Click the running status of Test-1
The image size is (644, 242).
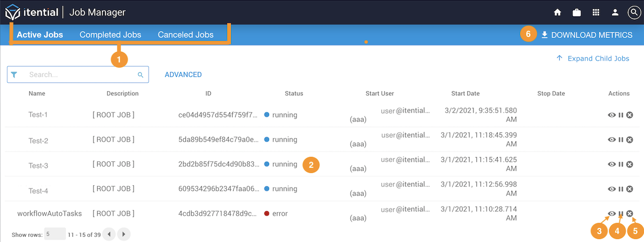pyautogui.click(x=280, y=114)
